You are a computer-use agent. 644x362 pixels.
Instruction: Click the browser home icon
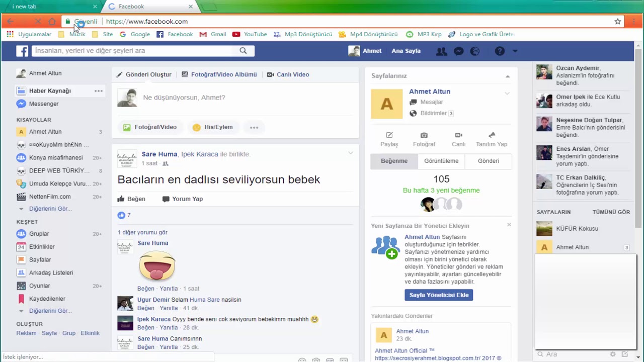tap(52, 21)
